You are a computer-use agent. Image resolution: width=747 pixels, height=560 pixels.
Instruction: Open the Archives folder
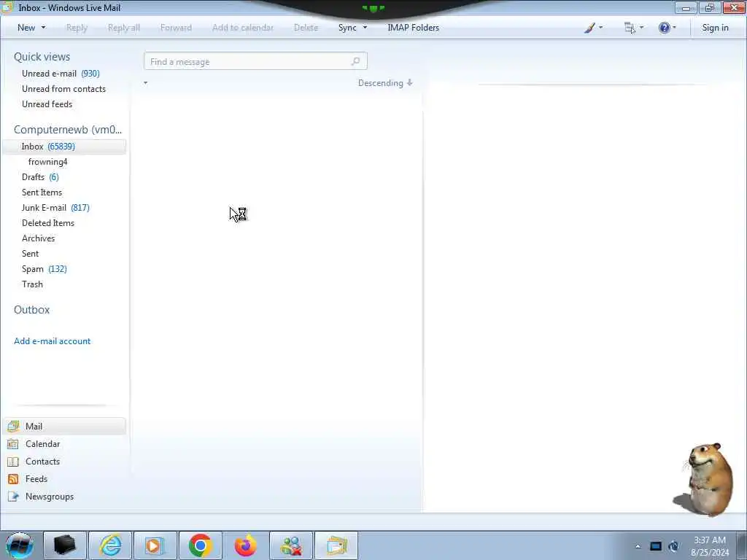pos(38,238)
